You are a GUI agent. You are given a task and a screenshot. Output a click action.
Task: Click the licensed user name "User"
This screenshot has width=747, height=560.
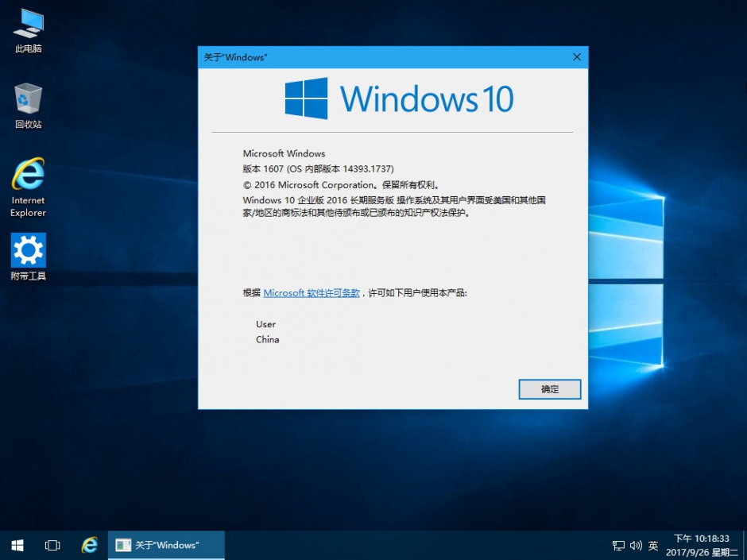[266, 324]
